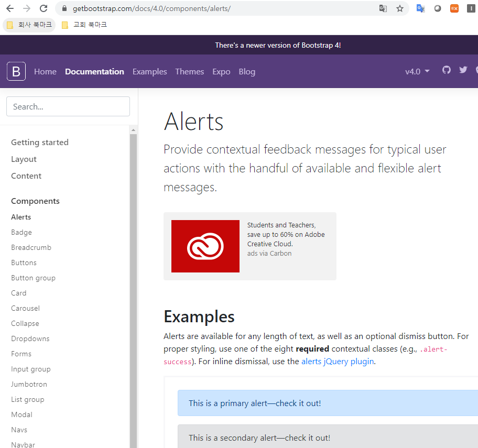The height and width of the screenshot is (448, 478).
Task: Open the Google Translate extension icon
Action: (x=421, y=8)
